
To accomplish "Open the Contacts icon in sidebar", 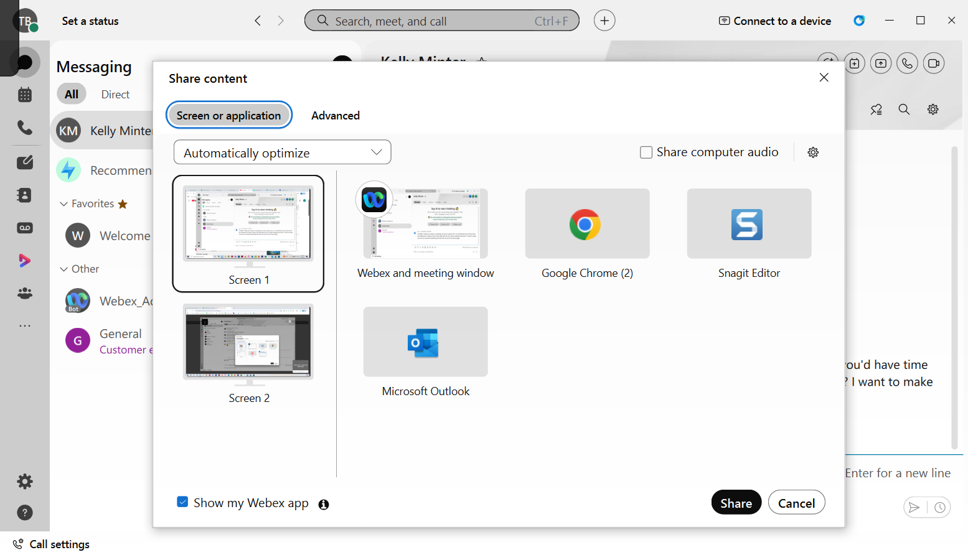I will tap(25, 195).
